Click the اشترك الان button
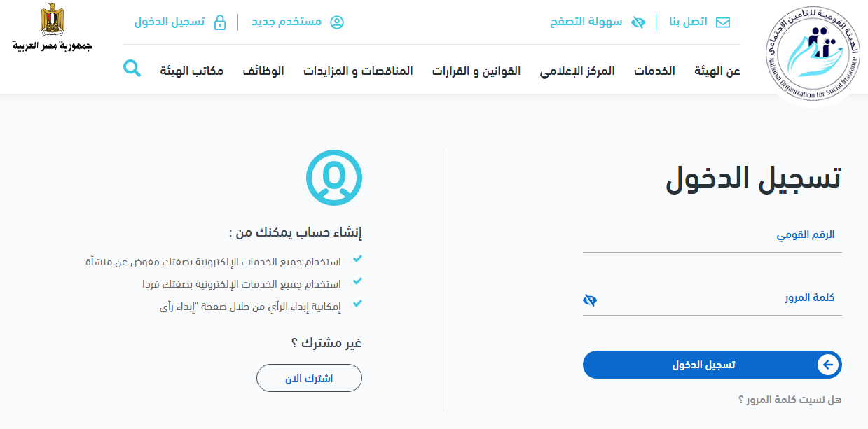868x429 pixels. (x=309, y=378)
